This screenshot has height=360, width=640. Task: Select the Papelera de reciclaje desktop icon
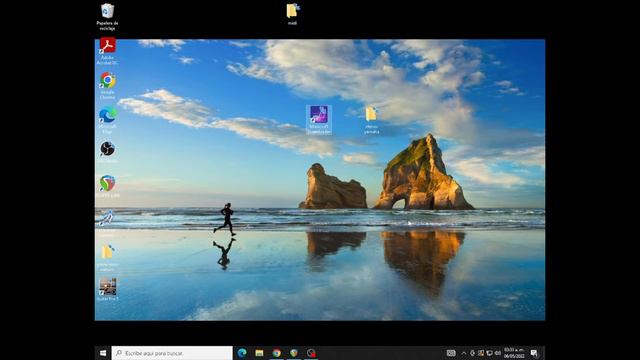(x=107, y=16)
